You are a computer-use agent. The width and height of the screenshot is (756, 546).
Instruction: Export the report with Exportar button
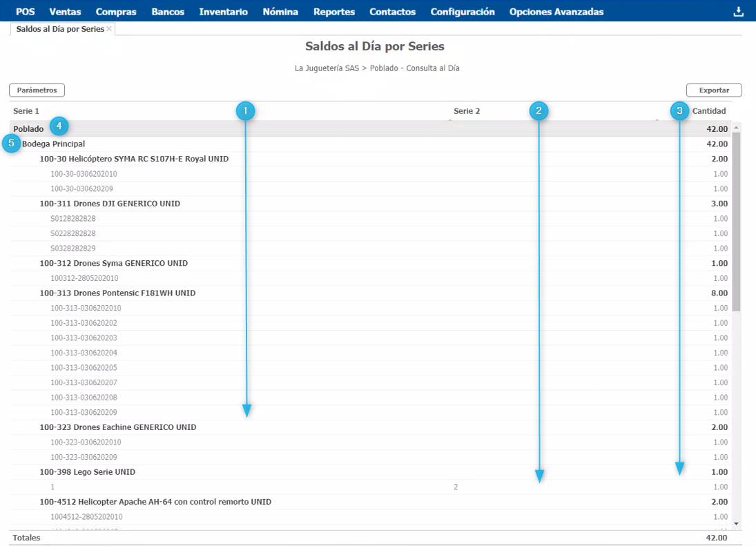[x=713, y=90]
